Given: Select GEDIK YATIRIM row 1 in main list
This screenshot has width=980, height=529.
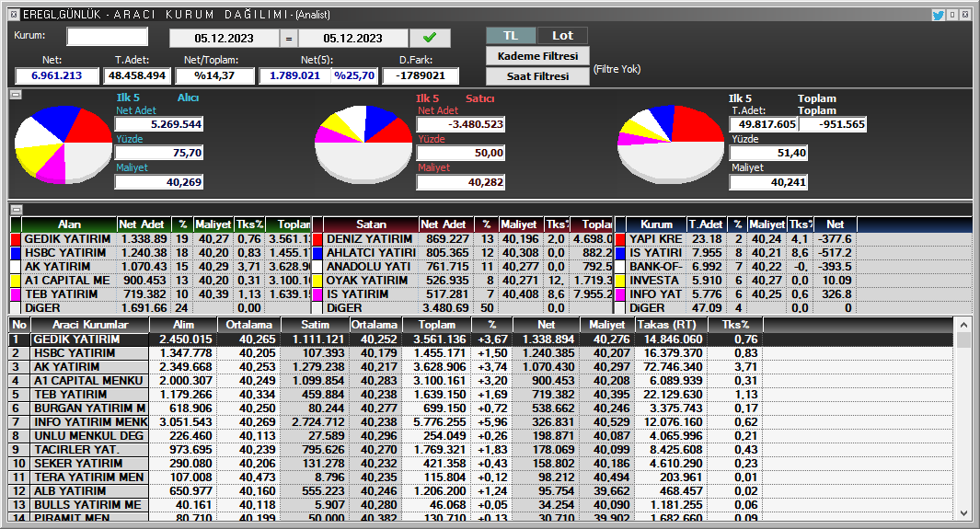Looking at the screenshot, I should pos(480,339).
